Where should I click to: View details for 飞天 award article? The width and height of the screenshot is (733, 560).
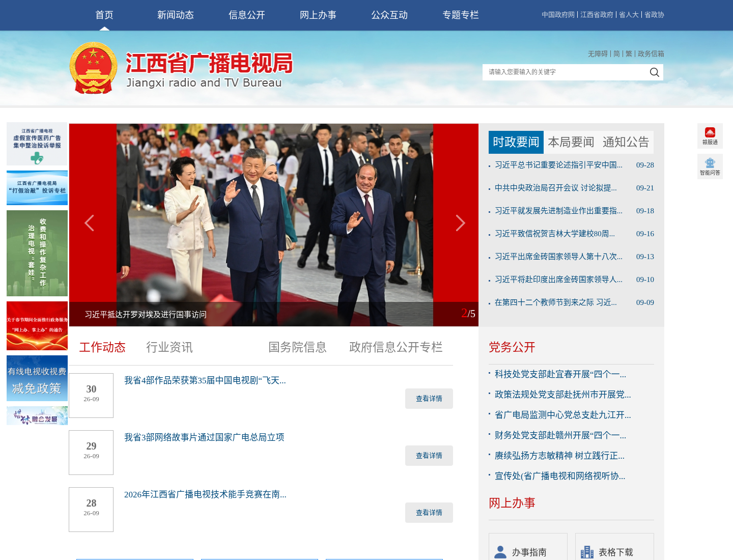point(429,399)
